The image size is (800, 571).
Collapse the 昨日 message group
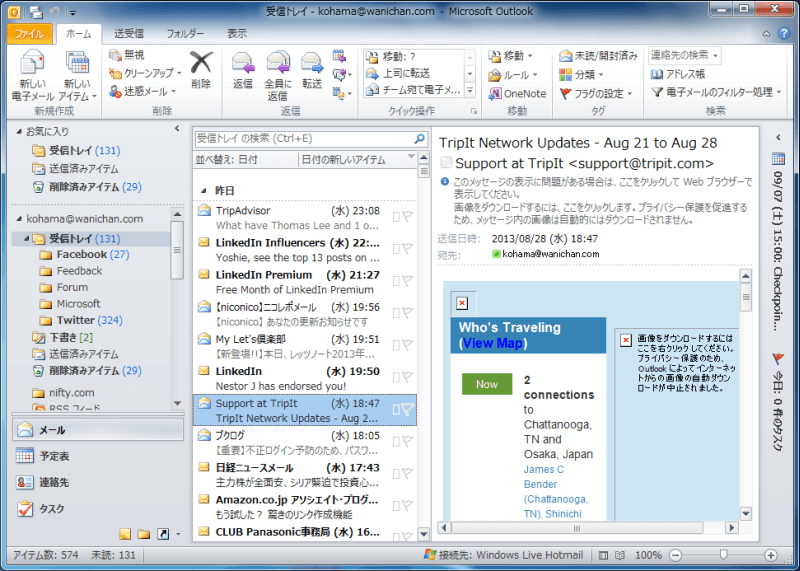(204, 191)
